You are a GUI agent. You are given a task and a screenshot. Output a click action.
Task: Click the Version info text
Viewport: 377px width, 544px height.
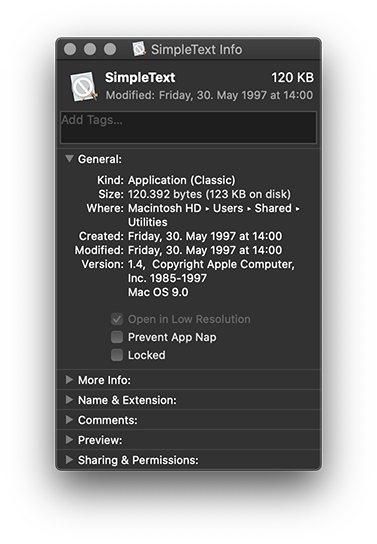pyautogui.click(x=211, y=278)
